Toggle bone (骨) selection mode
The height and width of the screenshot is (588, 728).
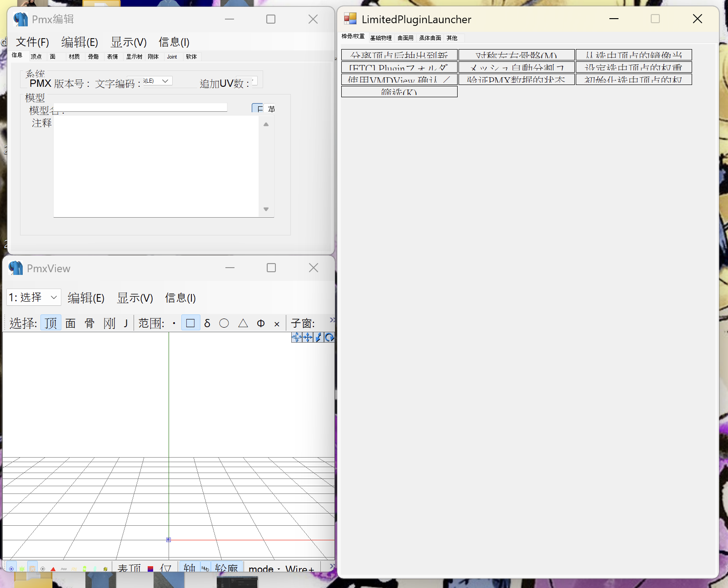pos(90,323)
